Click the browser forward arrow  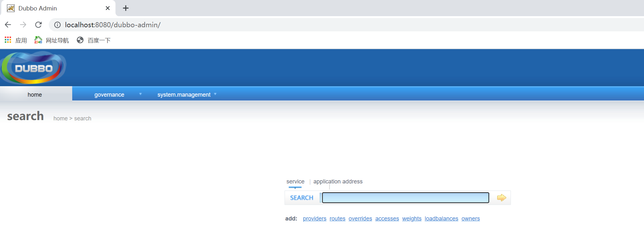(x=23, y=25)
